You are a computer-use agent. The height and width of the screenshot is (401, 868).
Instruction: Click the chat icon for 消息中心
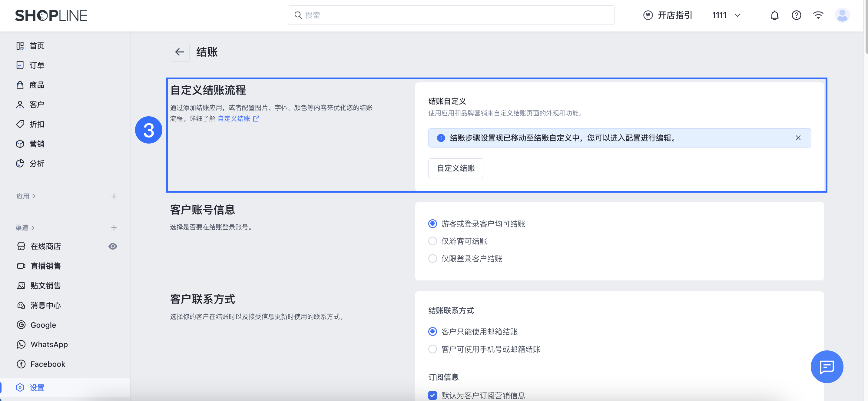tap(21, 305)
